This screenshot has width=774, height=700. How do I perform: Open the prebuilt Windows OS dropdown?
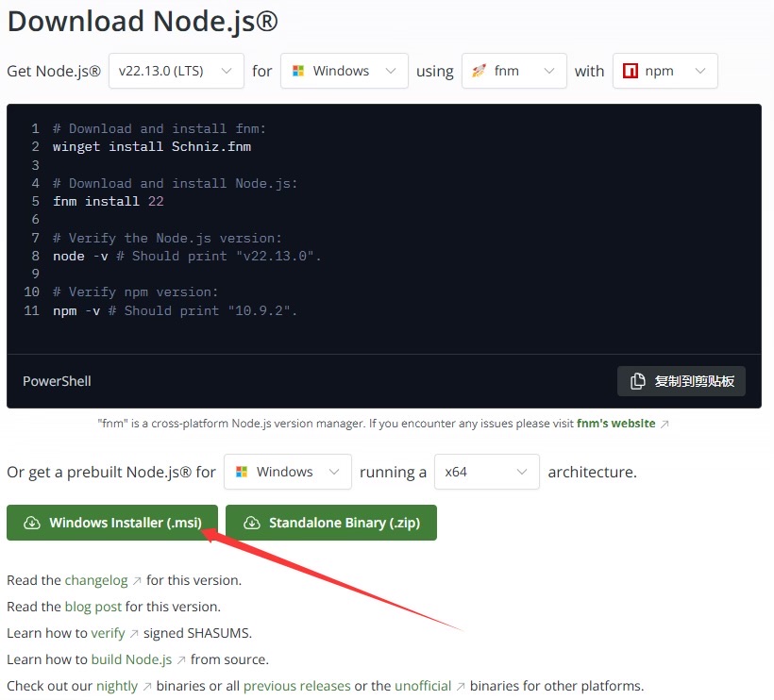[x=288, y=472]
